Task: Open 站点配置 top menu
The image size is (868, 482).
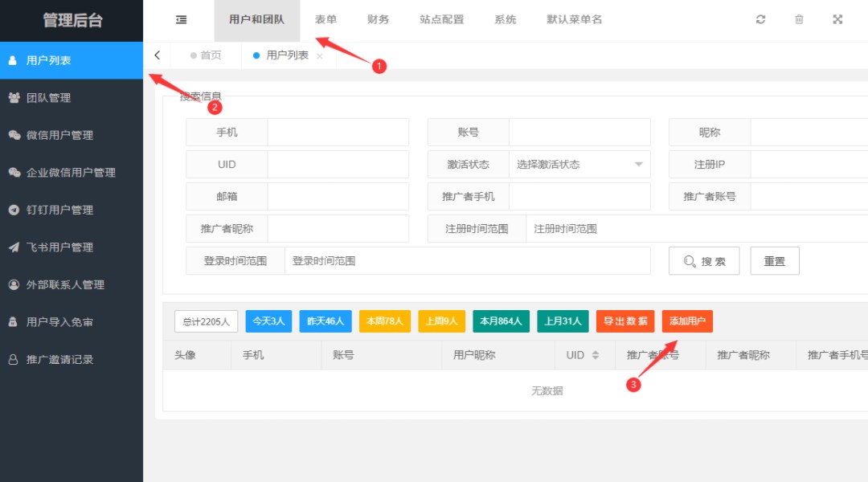Action: (441, 20)
